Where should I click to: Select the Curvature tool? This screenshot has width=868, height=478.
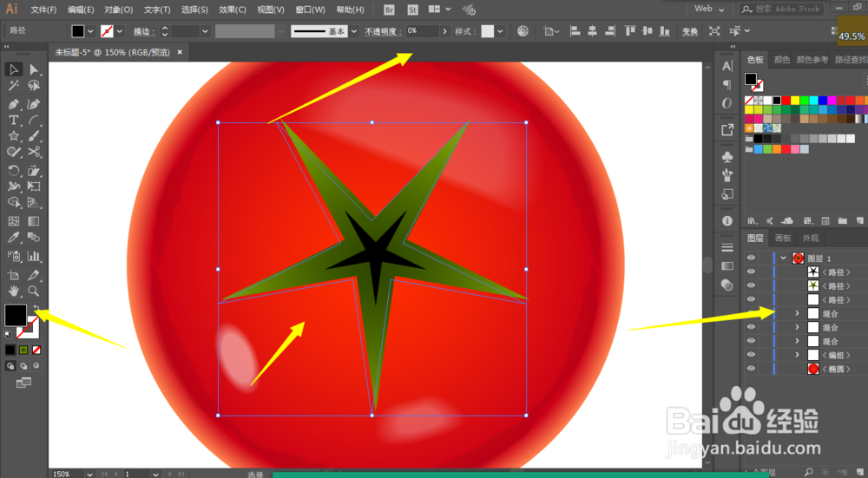pyautogui.click(x=34, y=104)
